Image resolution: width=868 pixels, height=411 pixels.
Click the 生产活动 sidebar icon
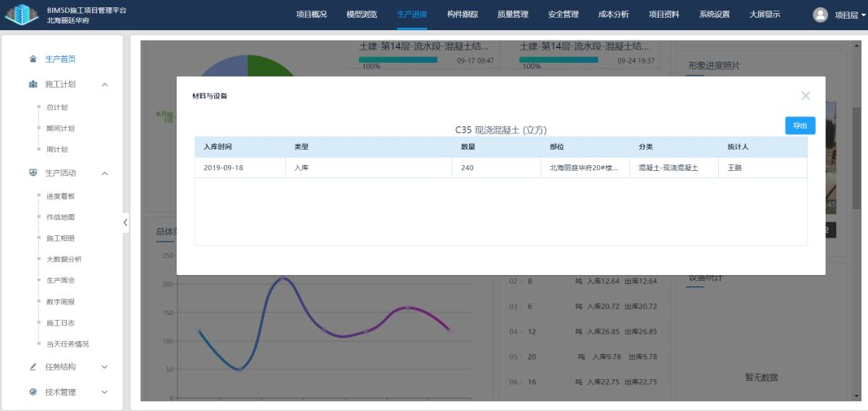(33, 173)
